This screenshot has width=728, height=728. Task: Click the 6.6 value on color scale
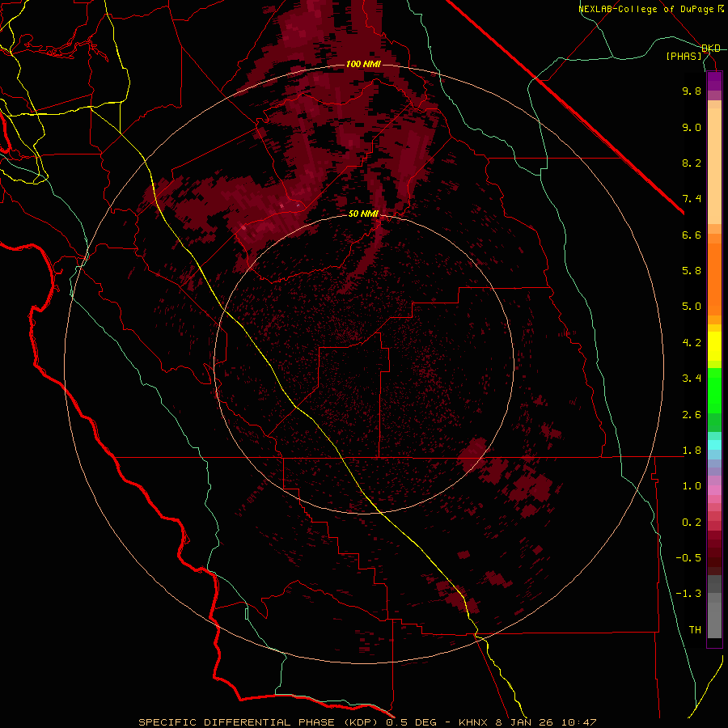click(x=692, y=235)
